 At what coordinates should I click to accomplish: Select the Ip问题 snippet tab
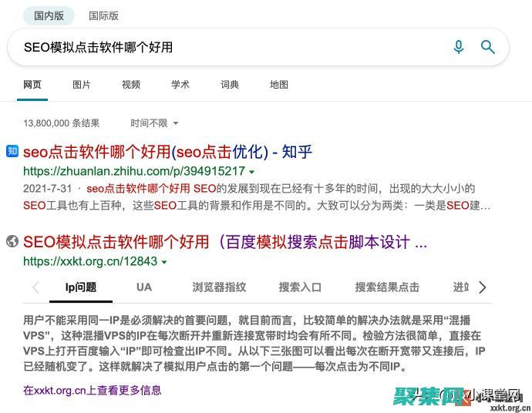coord(81,287)
